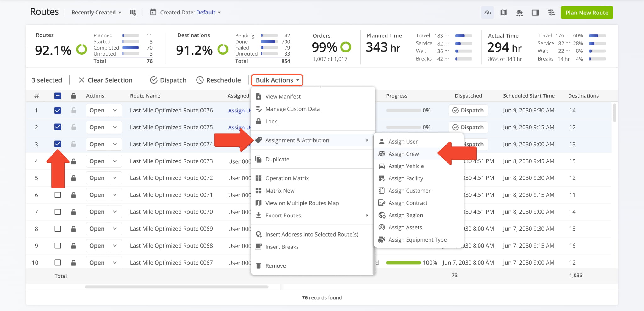
Task: Expand the Open dropdown arrow for Route 0072
Action: 115,178
